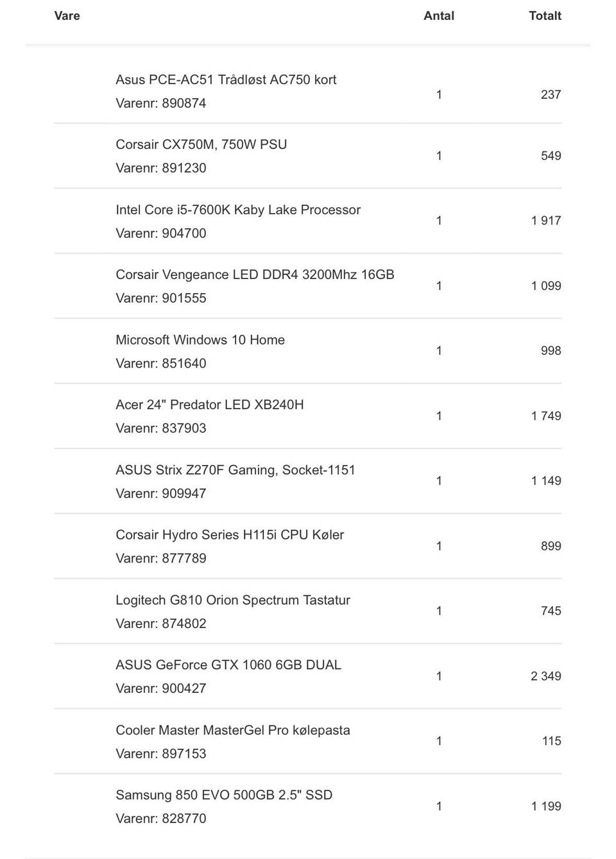Open Corsair Vengeance LED DDR4 3200Mhz 16GB
The height and width of the screenshot is (859, 616).
pos(255,275)
